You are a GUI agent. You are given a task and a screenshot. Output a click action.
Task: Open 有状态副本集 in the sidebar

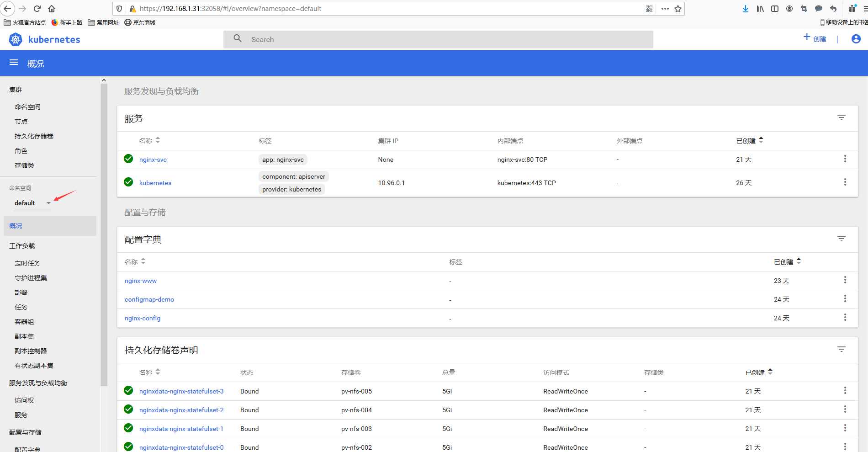tap(34, 366)
